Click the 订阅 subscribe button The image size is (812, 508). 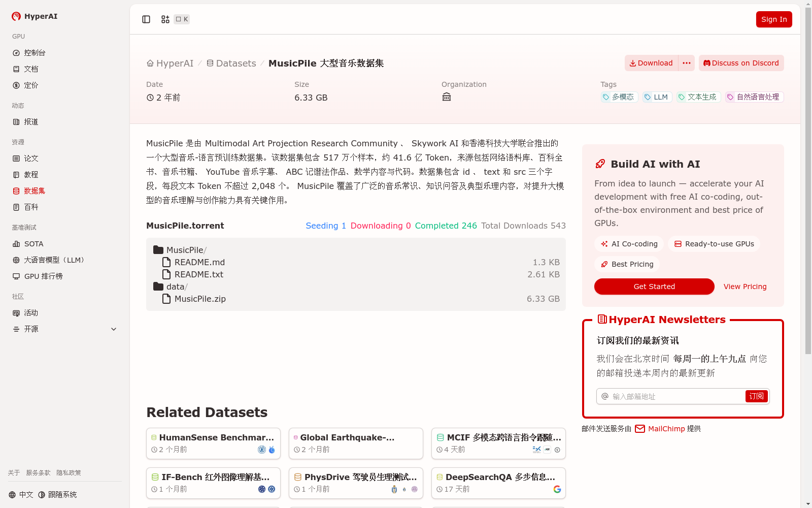coord(756,396)
